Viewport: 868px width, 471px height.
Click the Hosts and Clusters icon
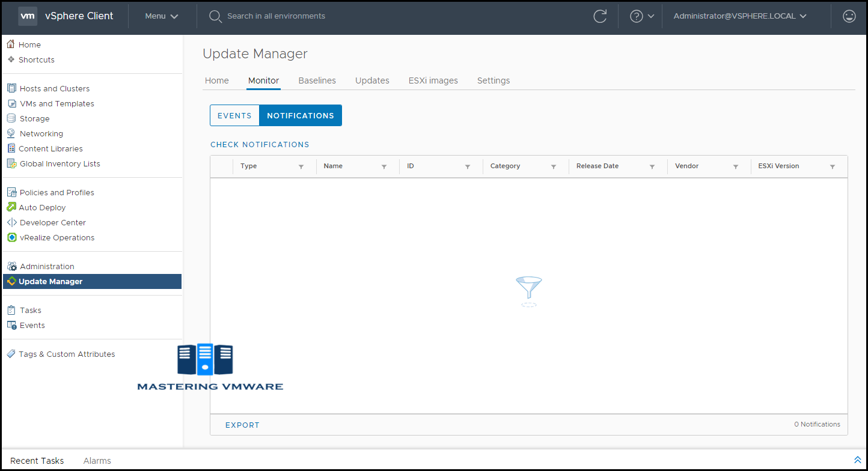tap(11, 88)
